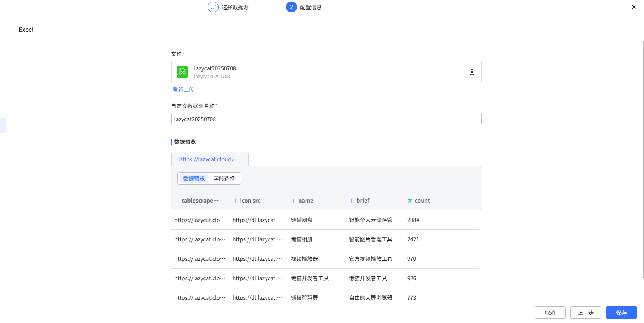Delete the uploaded lazycat20250708 file
The width and height of the screenshot is (644, 323).
(x=472, y=72)
